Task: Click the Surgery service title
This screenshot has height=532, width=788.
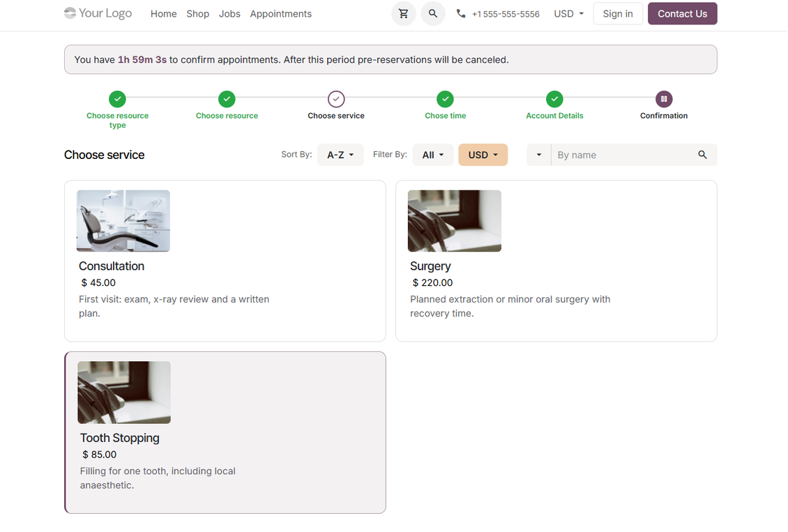Action: (430, 266)
